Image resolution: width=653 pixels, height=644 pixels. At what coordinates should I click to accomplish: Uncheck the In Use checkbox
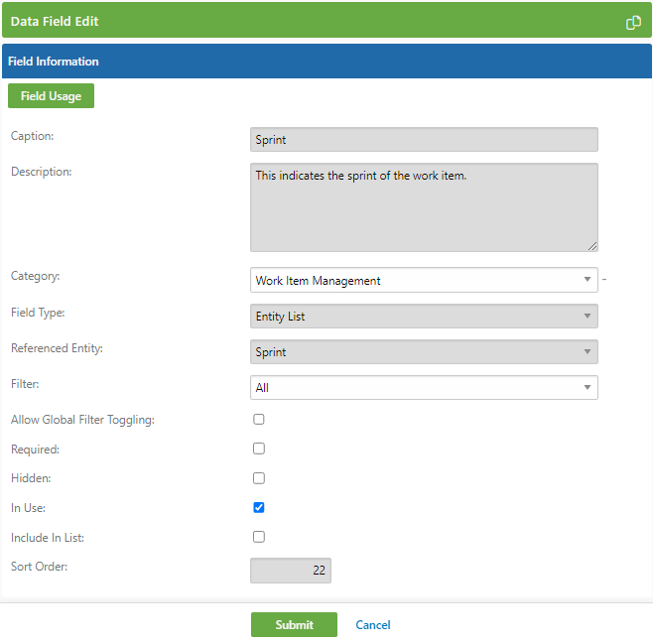[259, 507]
